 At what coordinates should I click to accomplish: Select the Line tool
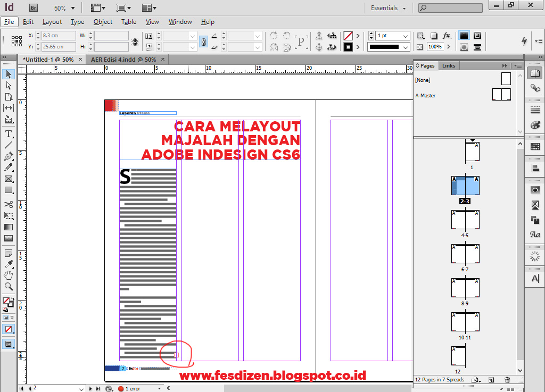[9, 145]
